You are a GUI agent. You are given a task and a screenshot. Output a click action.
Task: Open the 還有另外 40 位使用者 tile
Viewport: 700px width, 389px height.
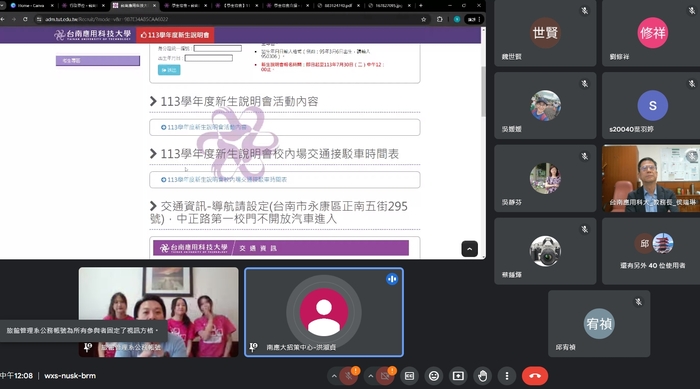coord(651,251)
